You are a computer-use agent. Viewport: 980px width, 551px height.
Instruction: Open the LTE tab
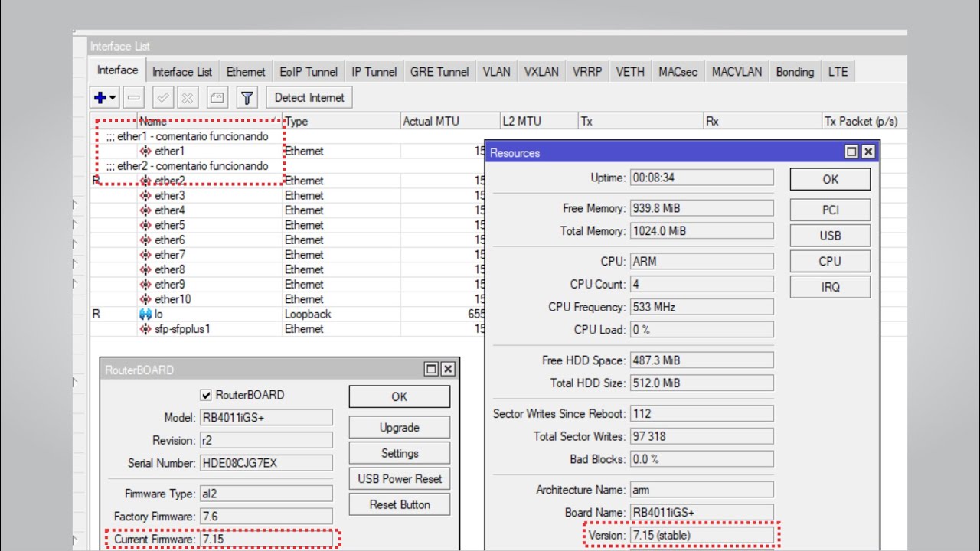838,72
